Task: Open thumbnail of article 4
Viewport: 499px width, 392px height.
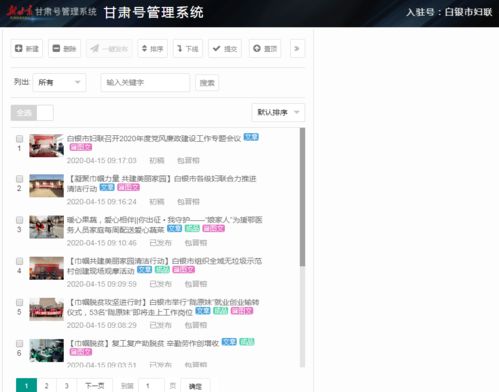Action: [x=46, y=268]
